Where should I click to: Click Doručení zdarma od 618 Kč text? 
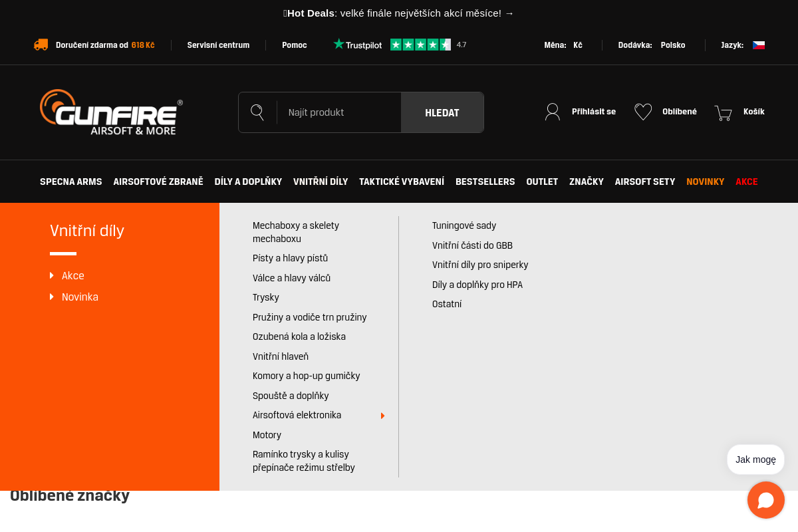[105, 45]
